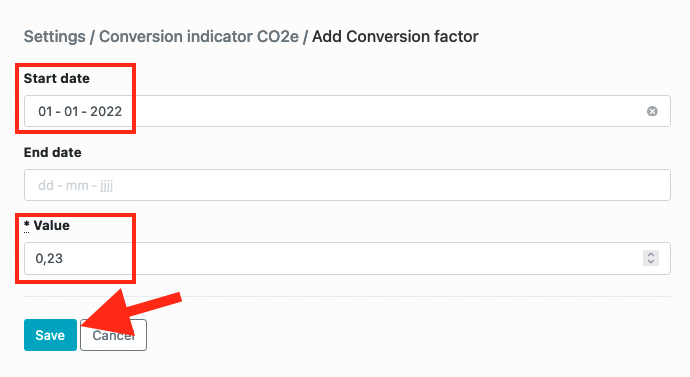Select the dd placeholder in End date
690x377 pixels.
[46, 185]
